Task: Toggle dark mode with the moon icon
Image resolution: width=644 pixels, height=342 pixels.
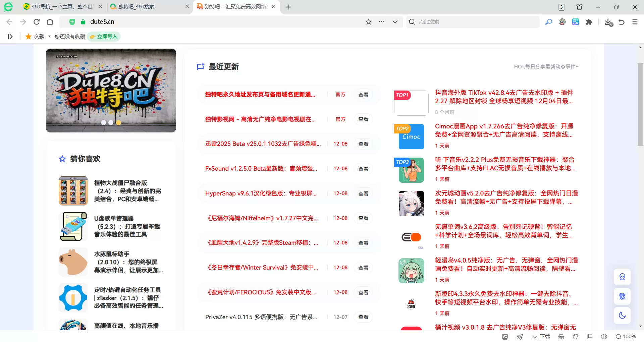Action: click(622, 315)
